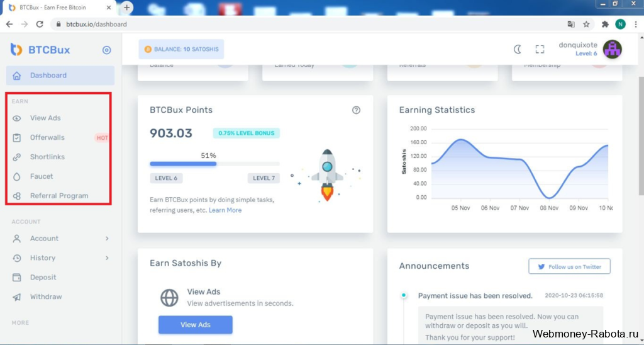This screenshot has height=345, width=644.
Task: Toggle the sidebar collapse circle icon
Action: [x=106, y=50]
